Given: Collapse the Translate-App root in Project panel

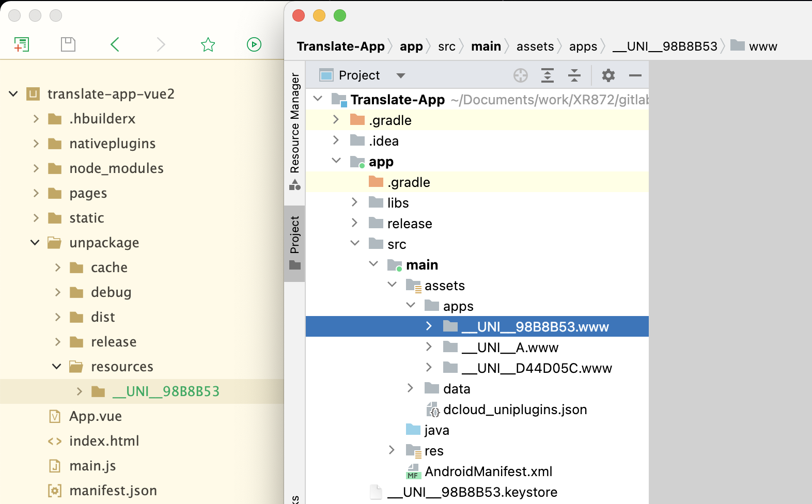Looking at the screenshot, I should coord(318,99).
